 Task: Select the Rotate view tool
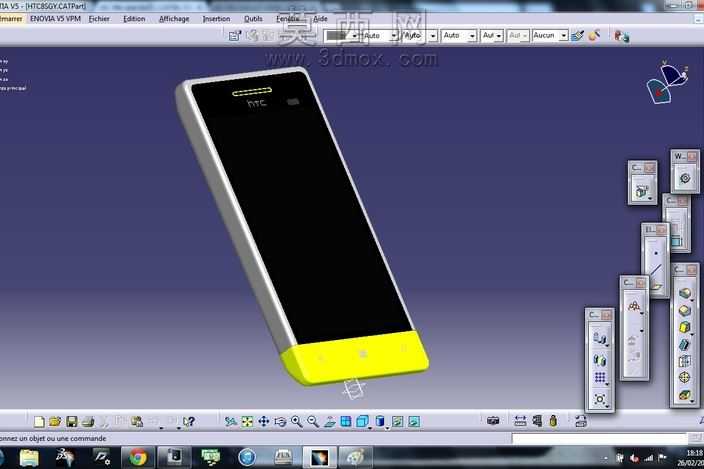[x=280, y=421]
